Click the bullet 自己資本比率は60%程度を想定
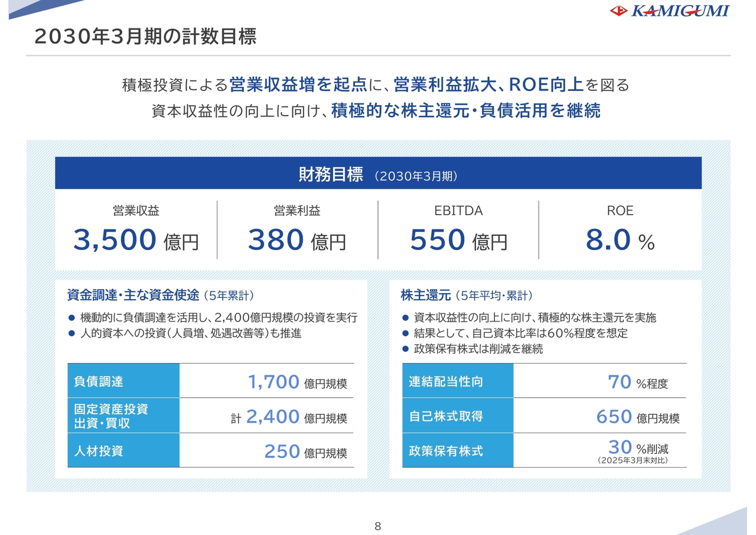This screenshot has width=756, height=535. [514, 333]
